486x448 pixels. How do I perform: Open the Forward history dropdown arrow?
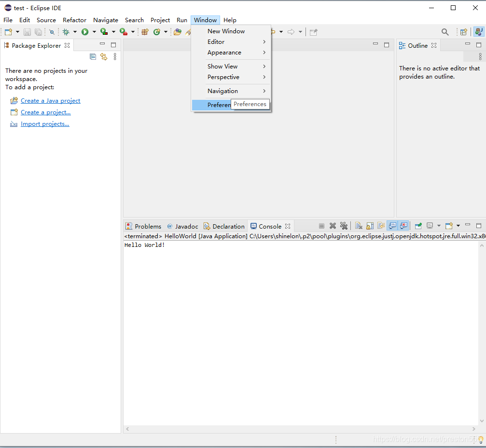[300, 32]
